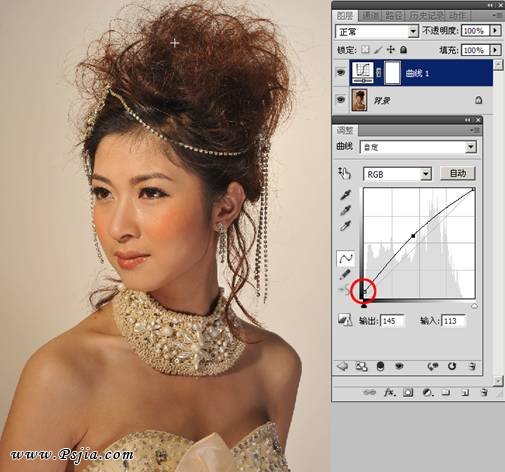Screen dimensions: 505x472
Task: Select the edit points curve tool
Action: click(x=345, y=258)
